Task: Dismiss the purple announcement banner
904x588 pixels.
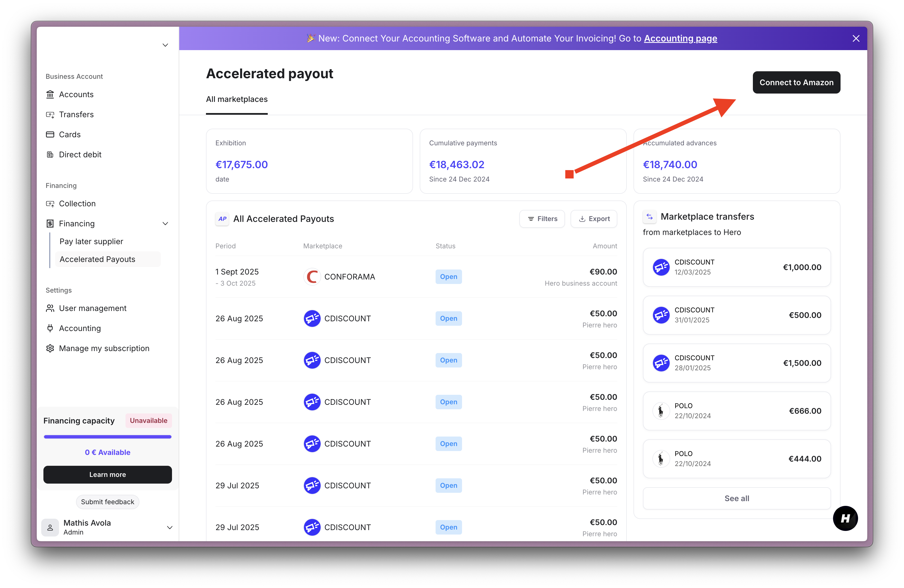Action: click(x=856, y=38)
